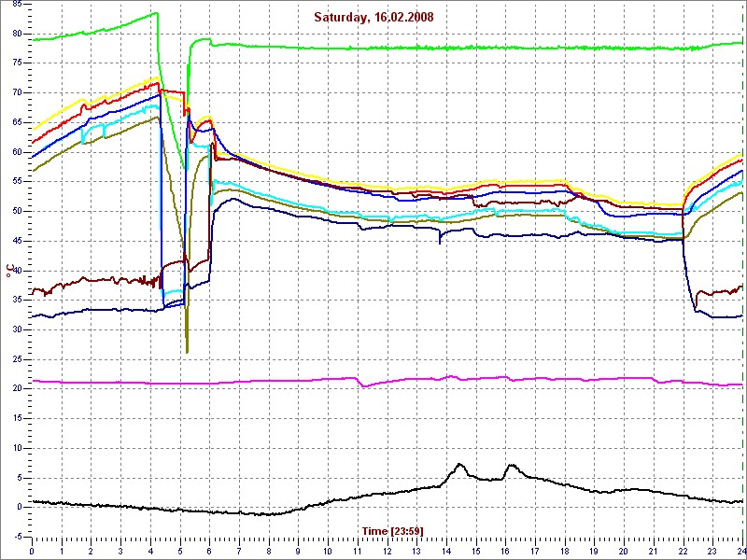Click the time axis hour label "19"
The height and width of the screenshot is (560, 747).
(x=595, y=550)
